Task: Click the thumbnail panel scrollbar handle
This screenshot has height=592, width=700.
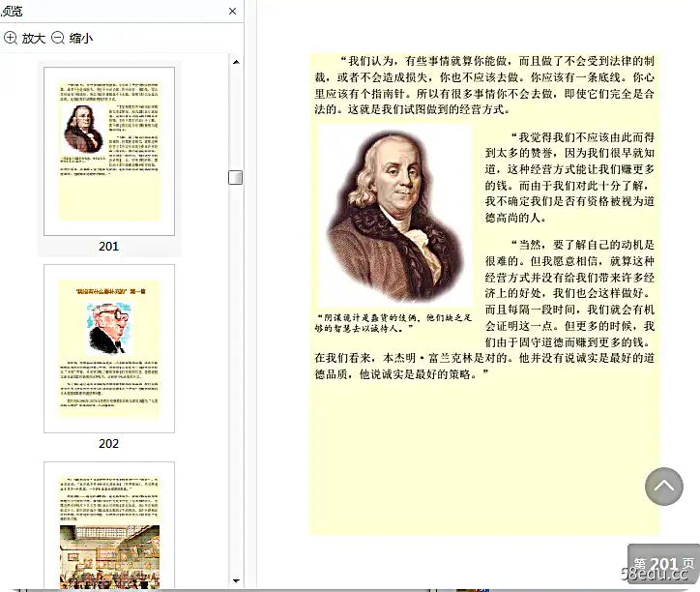Action: pos(235,177)
